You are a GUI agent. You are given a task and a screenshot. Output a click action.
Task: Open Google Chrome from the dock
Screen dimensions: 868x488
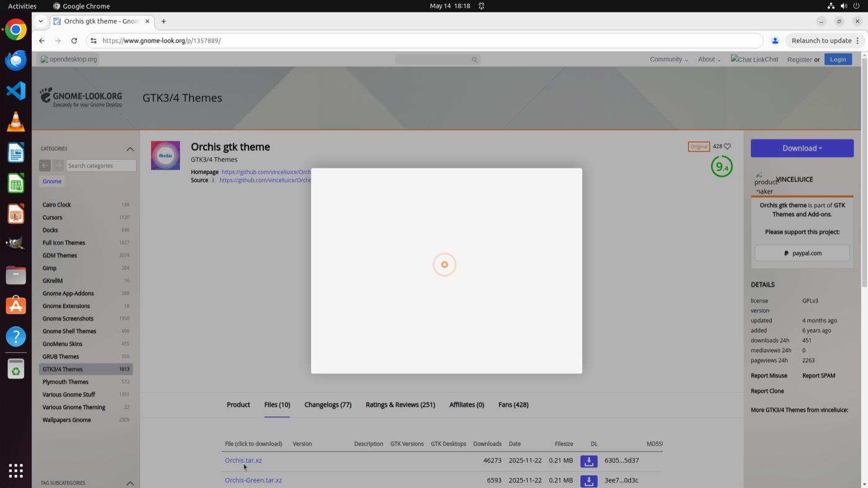pos(15,29)
